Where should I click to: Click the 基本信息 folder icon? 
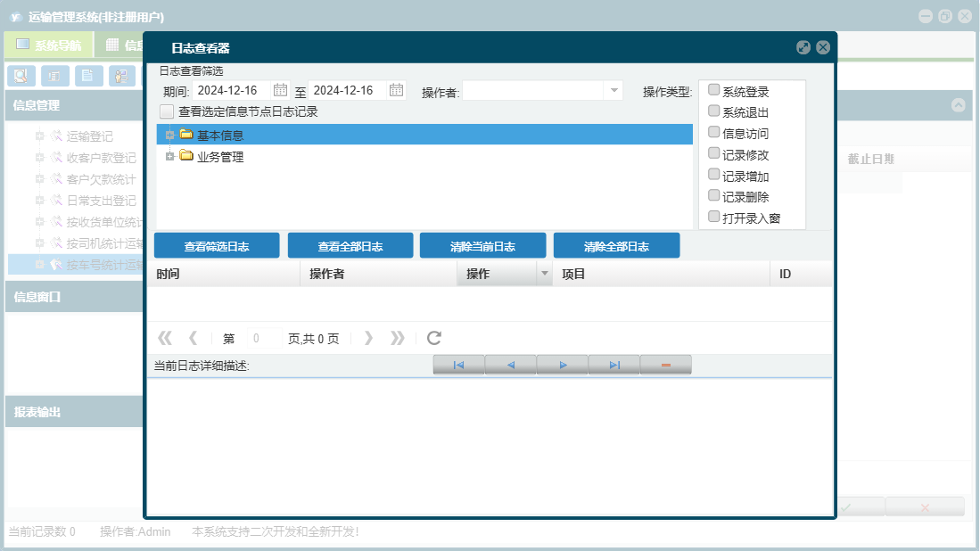[186, 134]
